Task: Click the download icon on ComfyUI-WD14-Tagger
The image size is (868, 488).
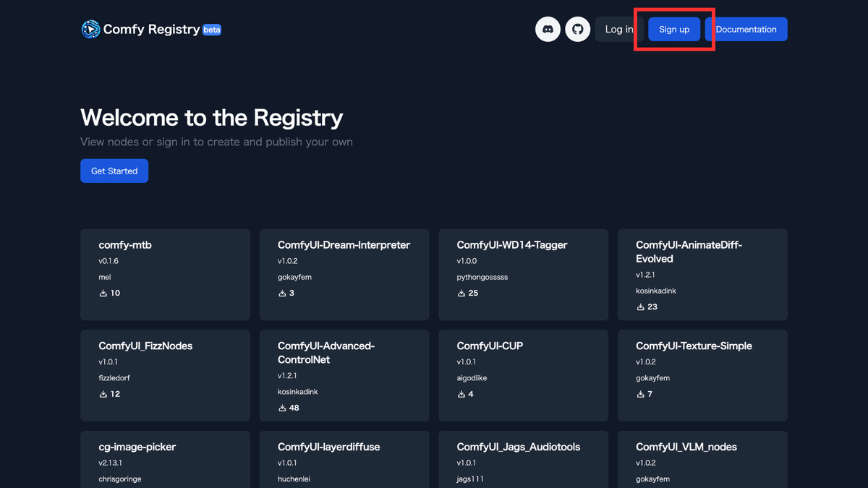Action: [x=460, y=293]
